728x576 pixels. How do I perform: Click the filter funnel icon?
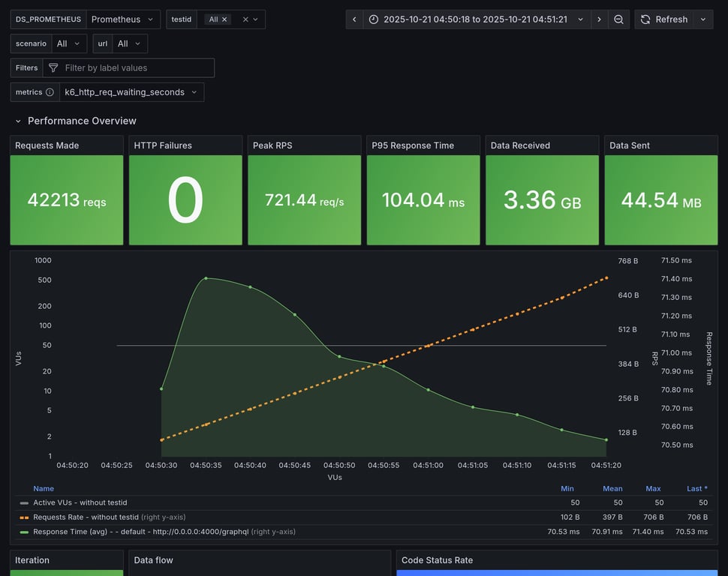point(53,68)
